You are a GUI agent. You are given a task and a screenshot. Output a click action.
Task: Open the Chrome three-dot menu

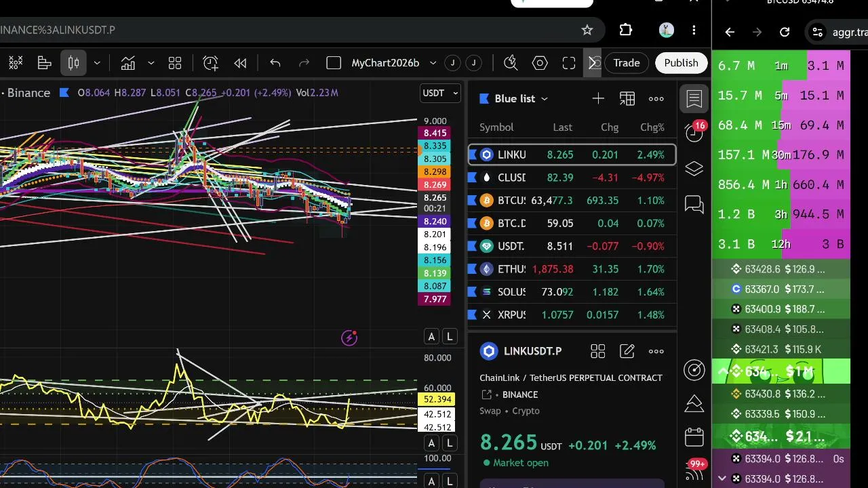(694, 30)
